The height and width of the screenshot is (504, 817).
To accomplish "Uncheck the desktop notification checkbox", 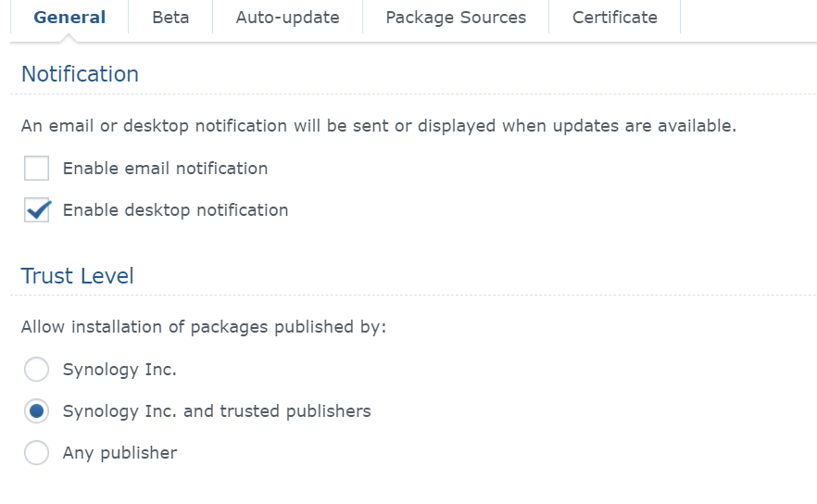I will pyautogui.click(x=37, y=210).
